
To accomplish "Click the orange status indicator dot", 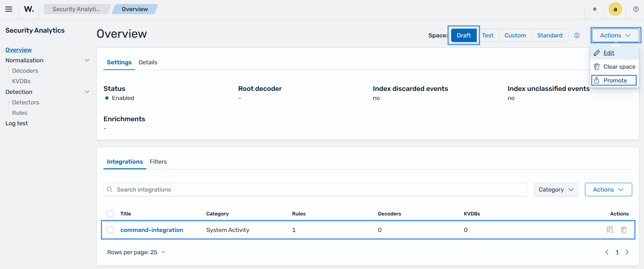I will (595, 9).
